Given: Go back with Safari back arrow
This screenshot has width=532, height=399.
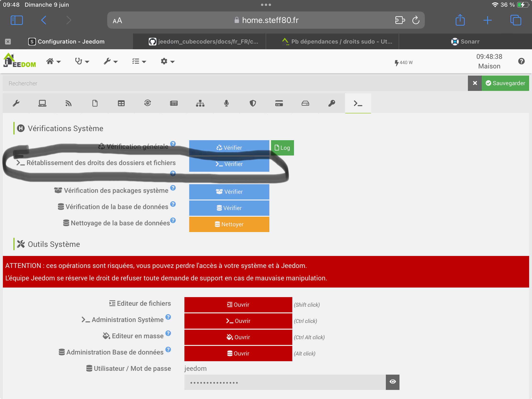Looking at the screenshot, I should tap(44, 20).
